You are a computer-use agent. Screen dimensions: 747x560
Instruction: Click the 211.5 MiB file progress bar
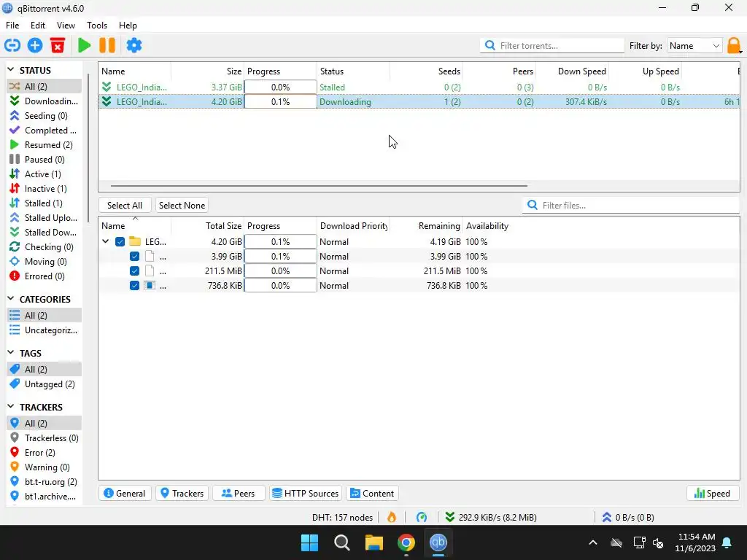click(281, 271)
